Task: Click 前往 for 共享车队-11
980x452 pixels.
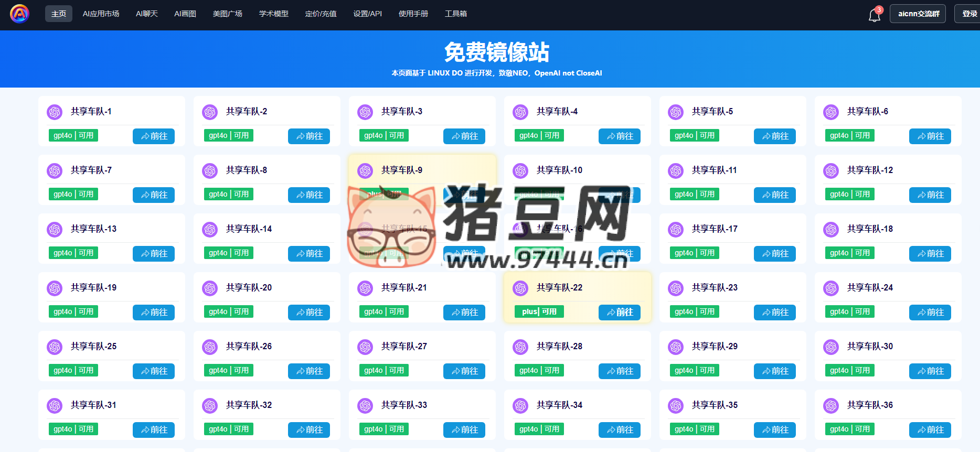Action: click(775, 195)
